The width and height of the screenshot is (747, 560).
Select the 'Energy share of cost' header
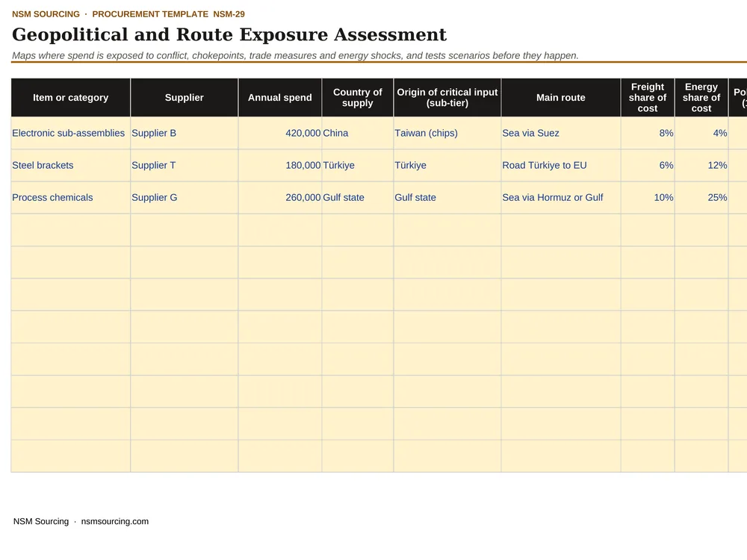pos(701,98)
